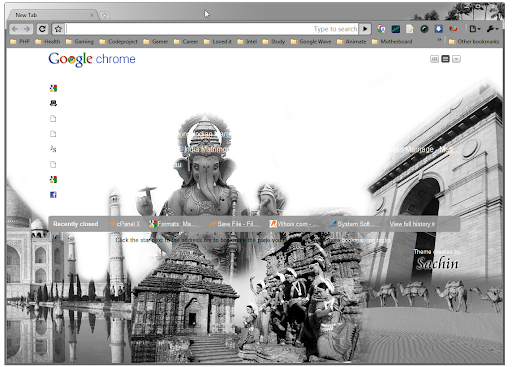Viewport: 512px width, 367px height.
Task: Reopen the recently closed Whois.com page
Action: click(294, 224)
